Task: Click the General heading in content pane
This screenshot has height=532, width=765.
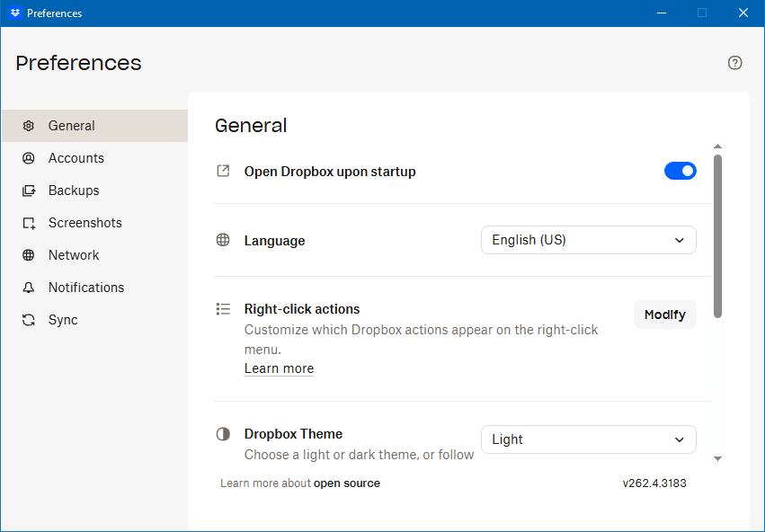Action: [x=251, y=125]
